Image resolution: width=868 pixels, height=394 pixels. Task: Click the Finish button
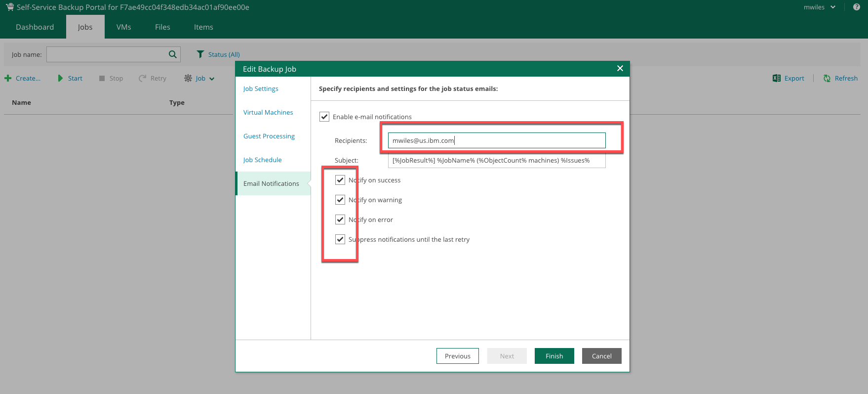click(x=554, y=356)
